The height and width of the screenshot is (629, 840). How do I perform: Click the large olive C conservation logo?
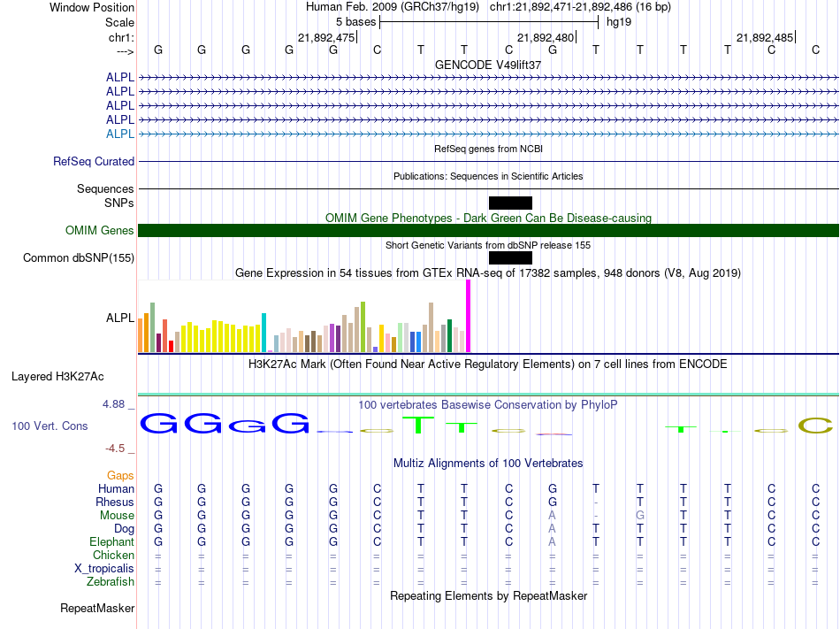[x=815, y=426]
